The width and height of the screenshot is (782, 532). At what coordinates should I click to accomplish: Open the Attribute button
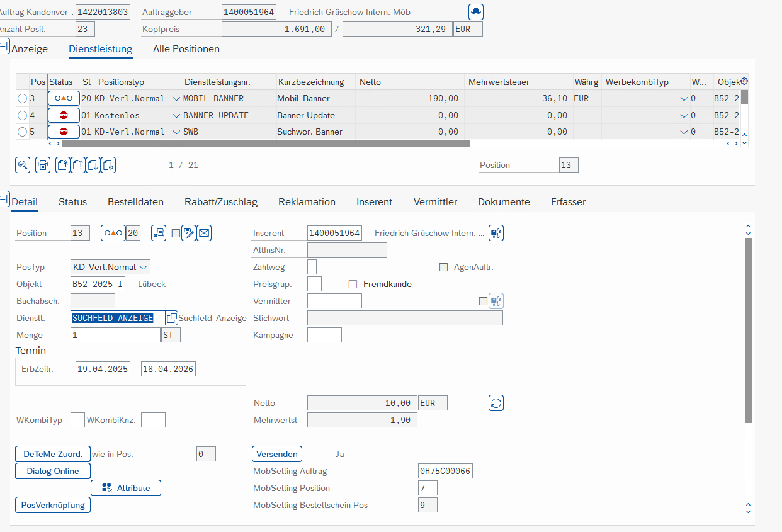point(126,488)
